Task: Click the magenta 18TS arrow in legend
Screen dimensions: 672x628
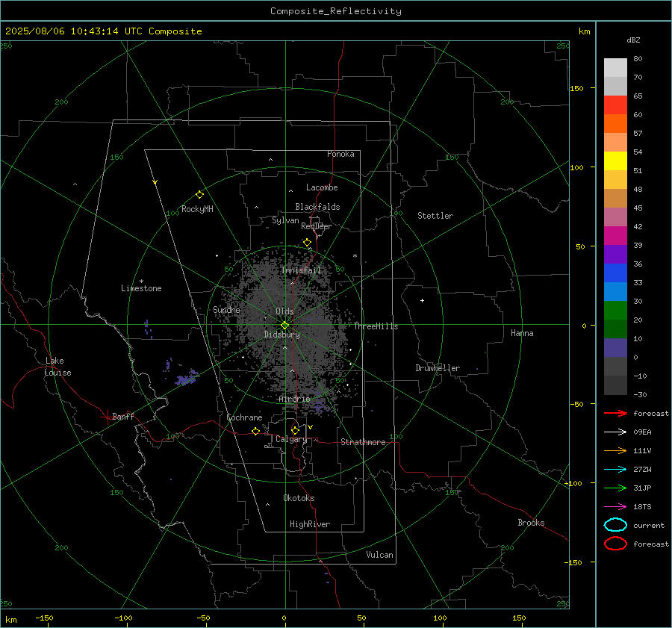Action: pos(615,507)
